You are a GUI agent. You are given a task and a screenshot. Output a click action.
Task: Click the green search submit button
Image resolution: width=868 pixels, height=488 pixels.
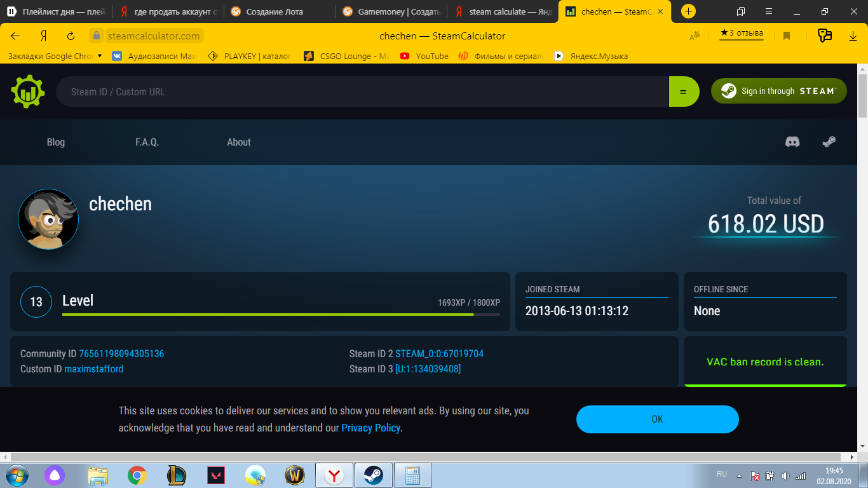[x=684, y=91]
